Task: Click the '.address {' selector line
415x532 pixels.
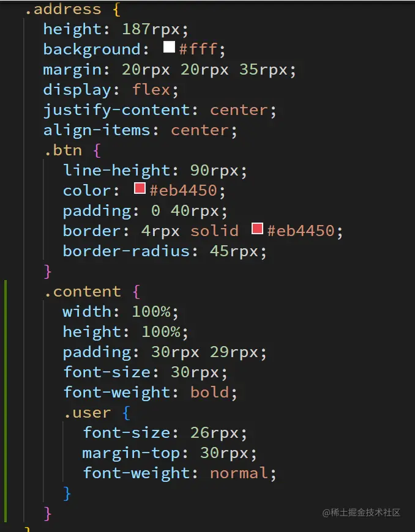Action: (x=73, y=9)
